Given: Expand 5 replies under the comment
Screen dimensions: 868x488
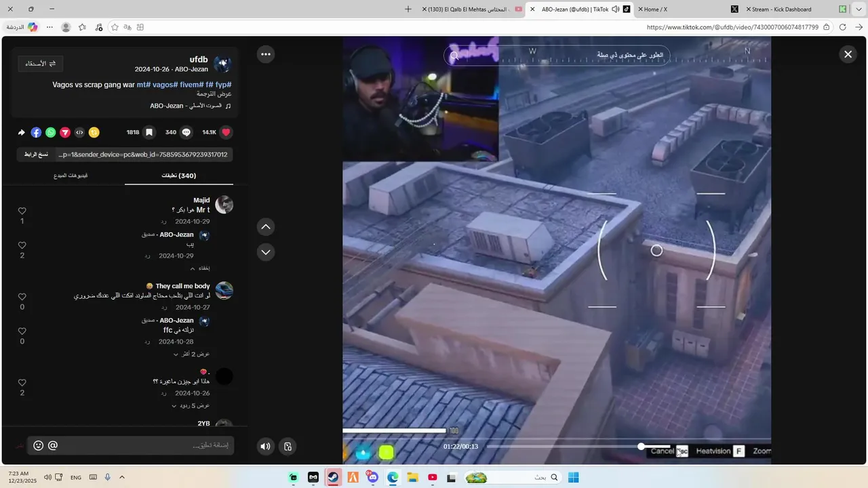Looking at the screenshot, I should (x=192, y=406).
